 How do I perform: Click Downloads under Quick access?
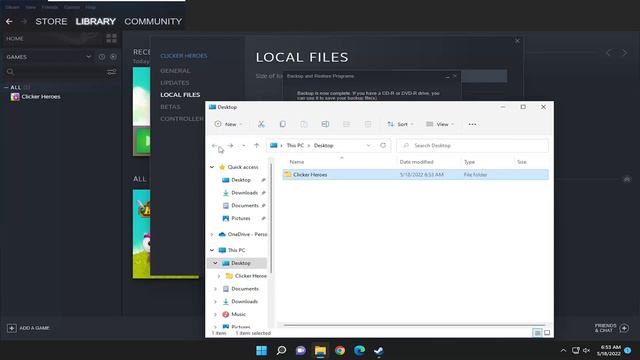click(244, 193)
